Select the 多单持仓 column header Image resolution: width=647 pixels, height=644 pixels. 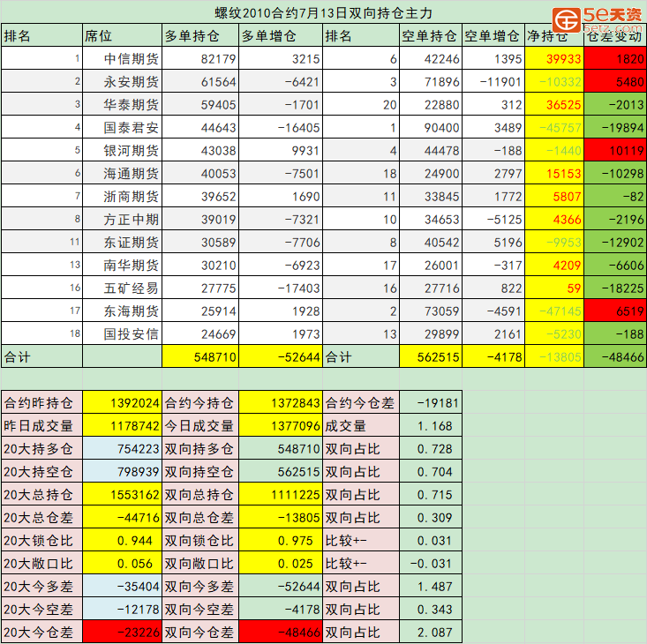(x=200, y=35)
